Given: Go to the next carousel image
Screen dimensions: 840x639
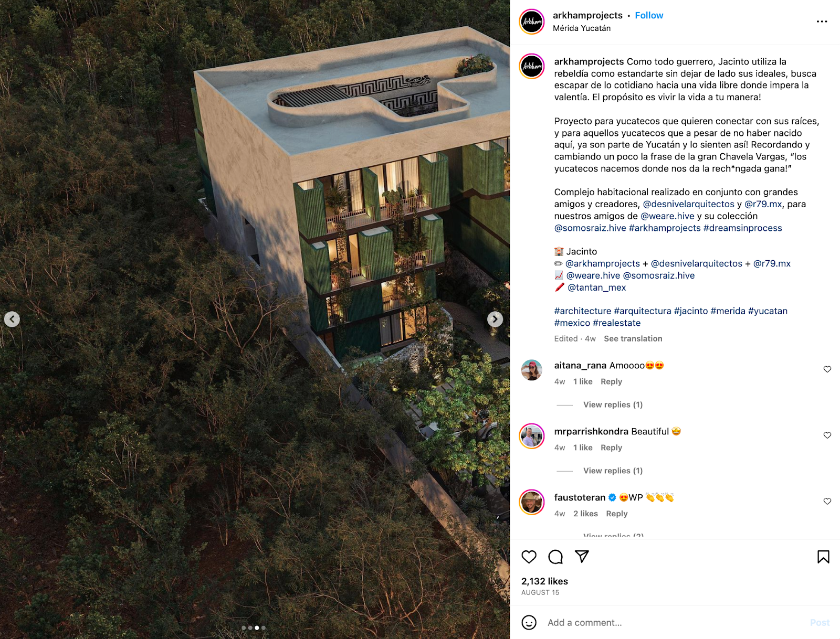Looking at the screenshot, I should (495, 319).
